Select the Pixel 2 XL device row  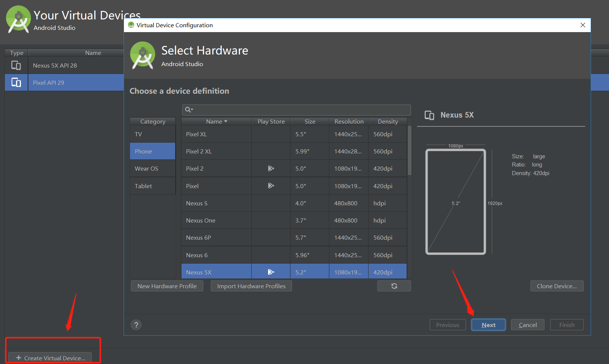click(x=294, y=151)
